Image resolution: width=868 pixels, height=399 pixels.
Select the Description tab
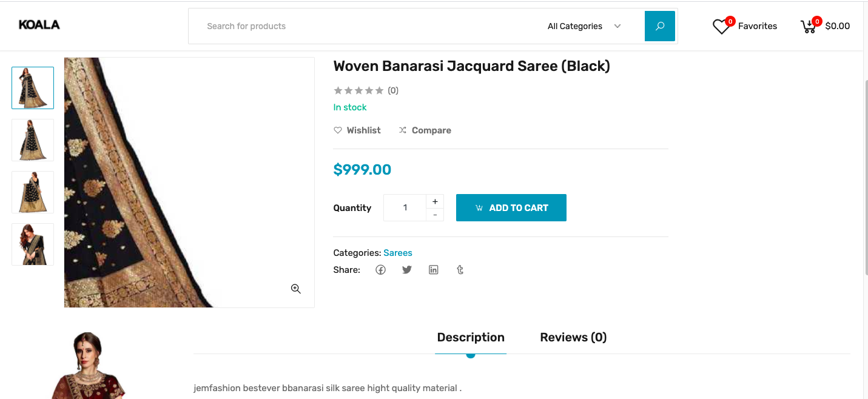[471, 337]
